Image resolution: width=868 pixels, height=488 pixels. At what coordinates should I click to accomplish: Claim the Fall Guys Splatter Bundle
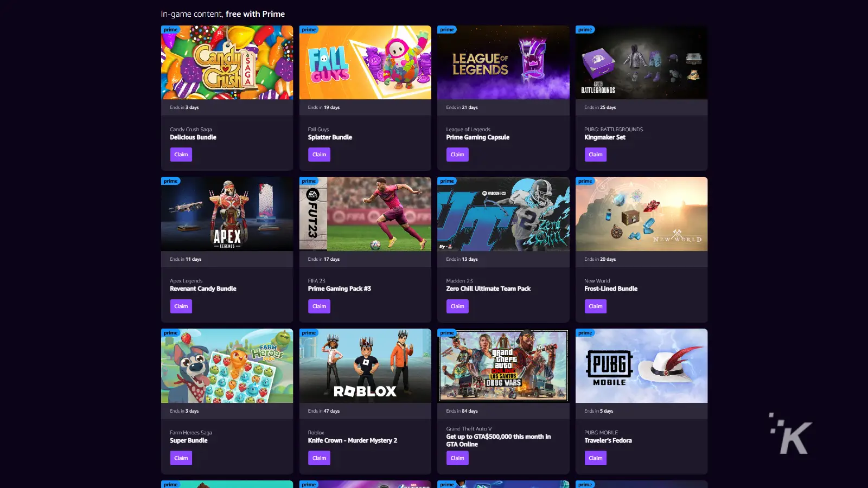[x=320, y=155]
